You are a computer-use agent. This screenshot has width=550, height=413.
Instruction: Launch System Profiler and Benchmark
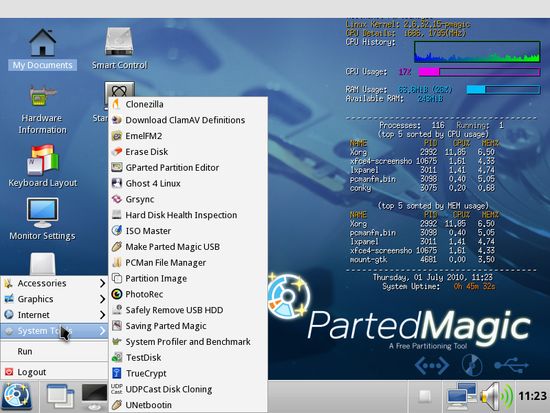(188, 341)
